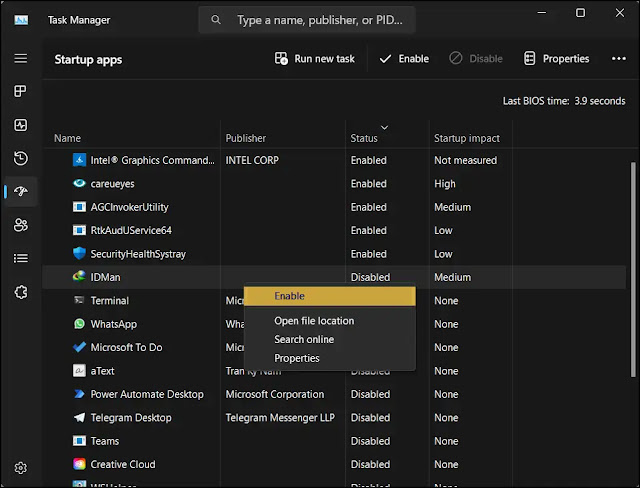Viewport: 640px width, 488px height.
Task: Click INTEL CORP publisher cell
Action: click(x=252, y=160)
